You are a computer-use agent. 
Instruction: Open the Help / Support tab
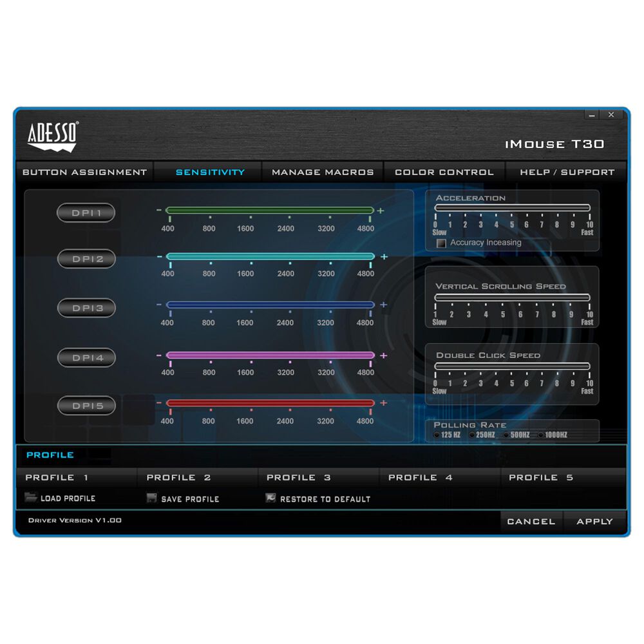[567, 172]
